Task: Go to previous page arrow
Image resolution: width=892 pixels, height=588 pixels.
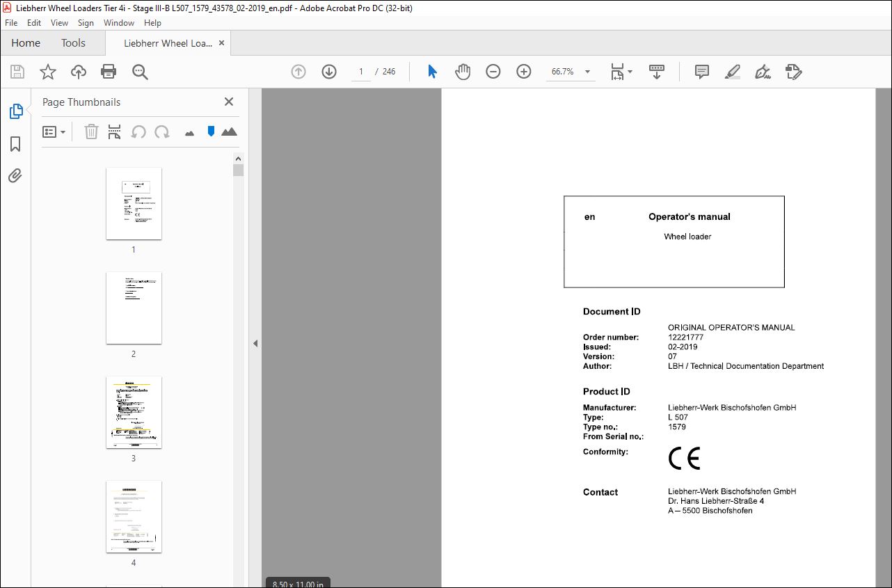Action: click(x=298, y=72)
